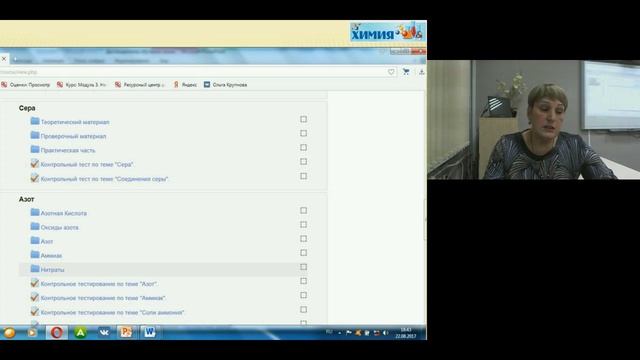Tick the completion box for the Соли аммония testing
Screen dimensions: 640x360
click(x=303, y=309)
